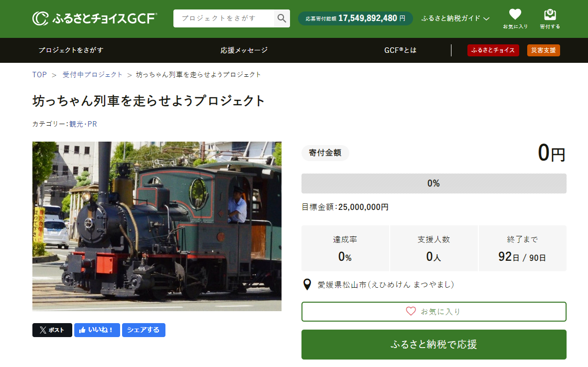Image resolution: width=588 pixels, height=367 pixels.
Task: Click the location pin icon beside 愛媛県松山市
Action: click(307, 285)
